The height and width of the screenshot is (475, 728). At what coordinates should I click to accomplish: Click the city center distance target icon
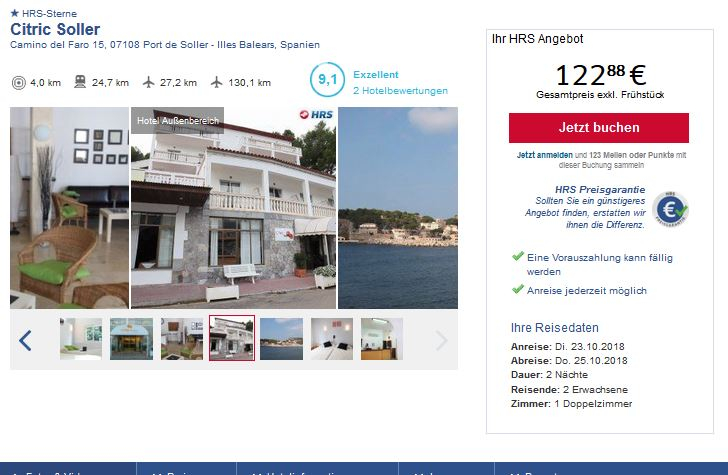19,83
